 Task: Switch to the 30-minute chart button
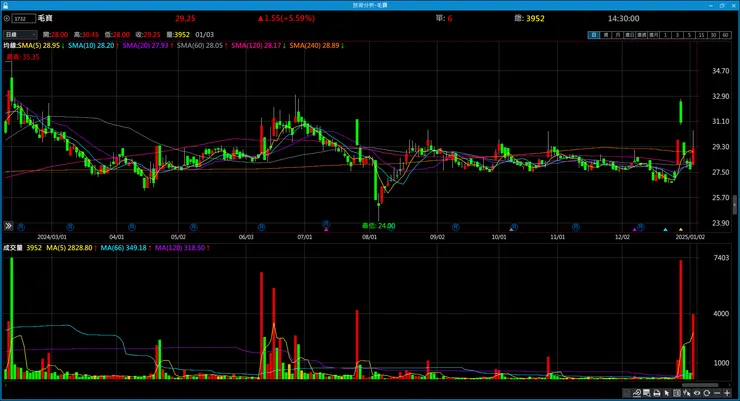(x=713, y=35)
